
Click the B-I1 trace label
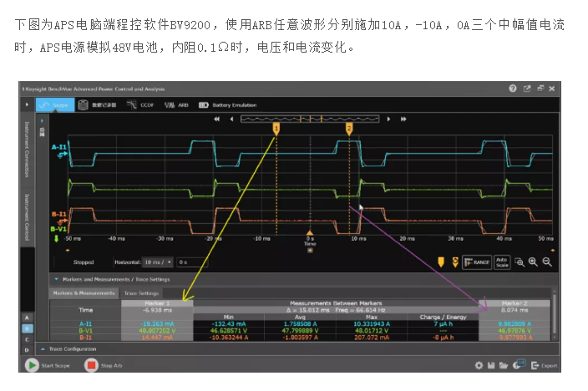(x=58, y=214)
